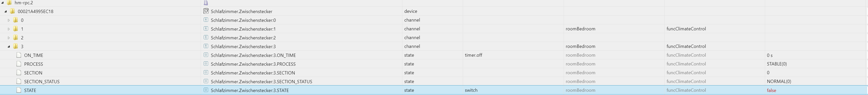868x95 pixels.
Task: Click the state icon for Schlafzimmer.Zwischenstecker:3.SECTION_STATUS
Action: [x=206, y=81]
